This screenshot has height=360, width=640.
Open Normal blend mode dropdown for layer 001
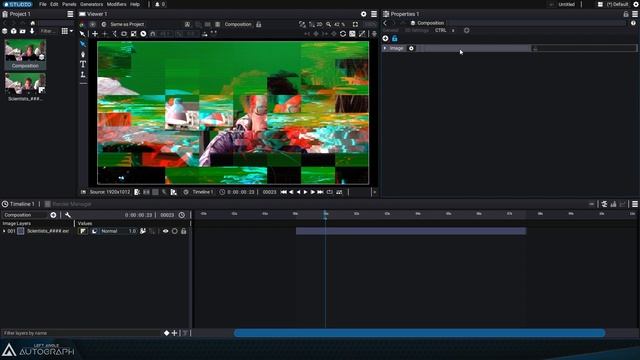[x=109, y=231]
